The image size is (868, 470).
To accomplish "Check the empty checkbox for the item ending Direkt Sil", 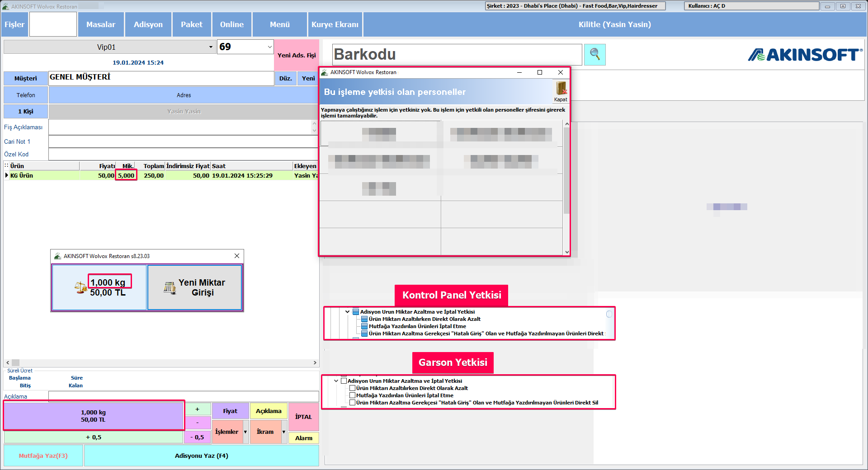I will pos(352,403).
